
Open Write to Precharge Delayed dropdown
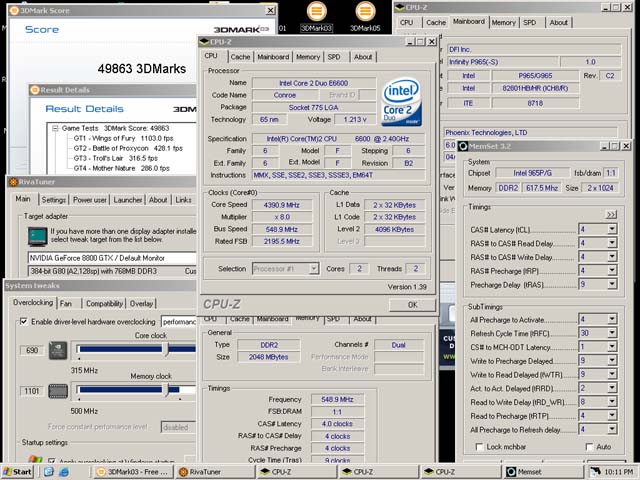pyautogui.click(x=612, y=360)
